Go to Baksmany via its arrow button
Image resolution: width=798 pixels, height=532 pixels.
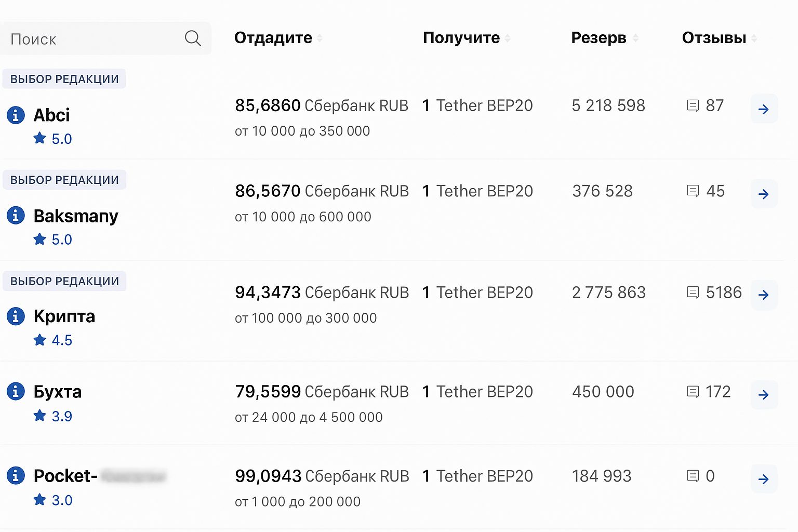[x=764, y=194]
